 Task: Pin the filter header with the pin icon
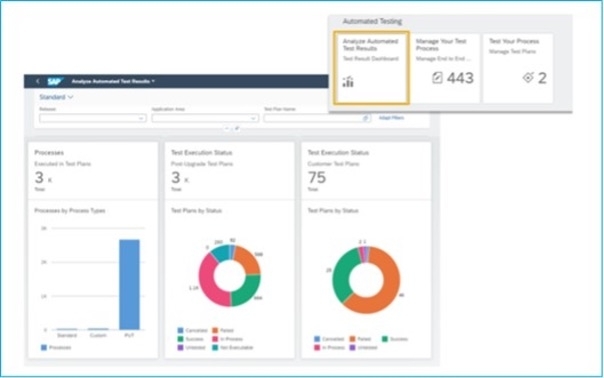tap(237, 129)
